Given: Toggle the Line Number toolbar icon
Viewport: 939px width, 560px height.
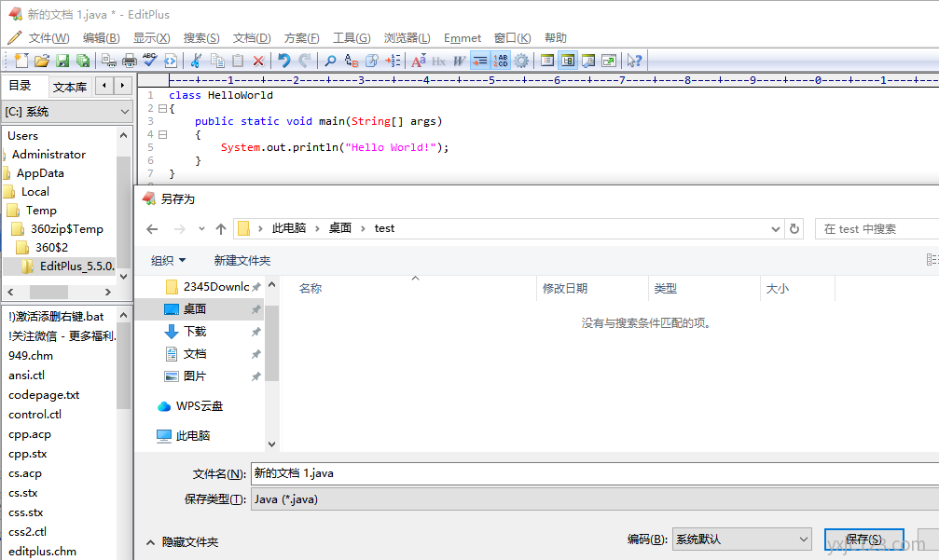Looking at the screenshot, I should (501, 61).
